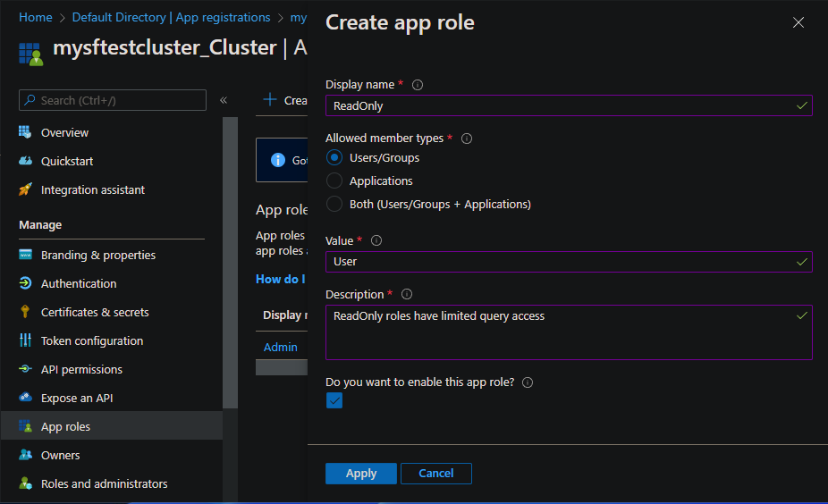Click info icon beside Allowed member types
Image resolution: width=828 pixels, height=504 pixels.
click(x=467, y=139)
